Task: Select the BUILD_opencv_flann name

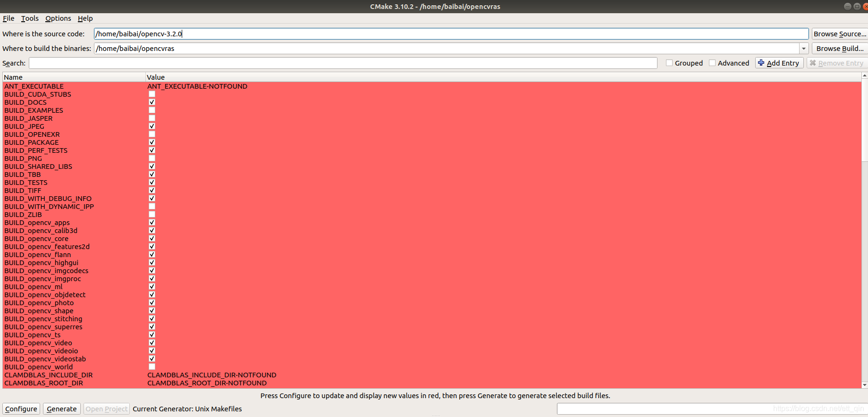Action: tap(38, 255)
